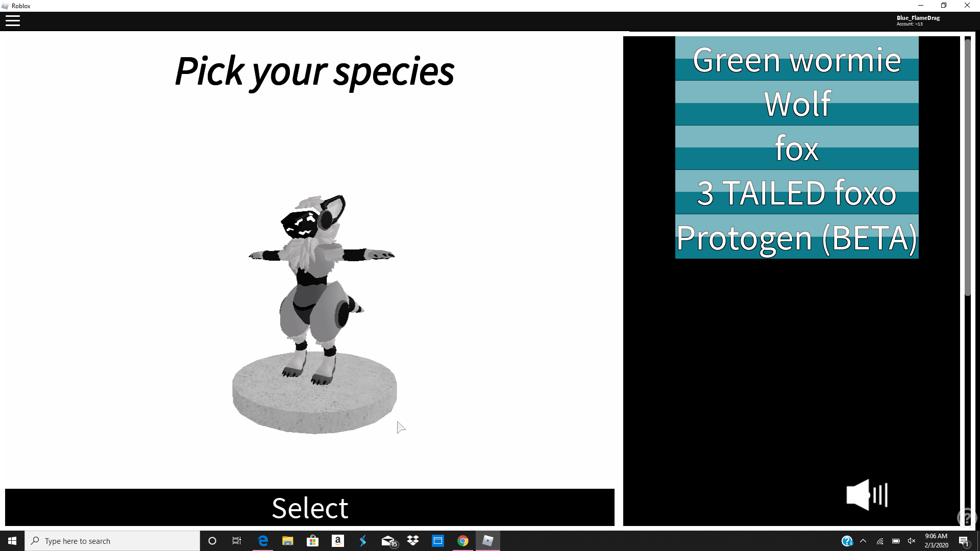
Task: Click the network/Wi-Fi status tray icon
Action: [x=880, y=541]
